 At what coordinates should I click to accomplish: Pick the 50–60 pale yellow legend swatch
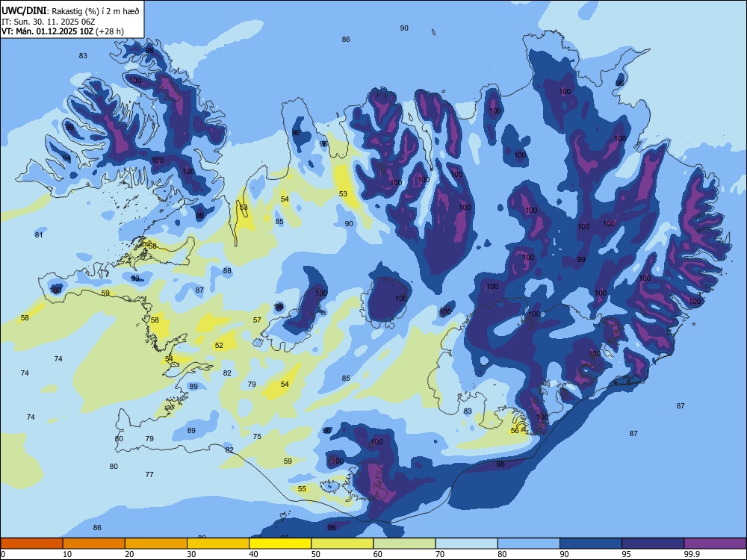(343, 544)
